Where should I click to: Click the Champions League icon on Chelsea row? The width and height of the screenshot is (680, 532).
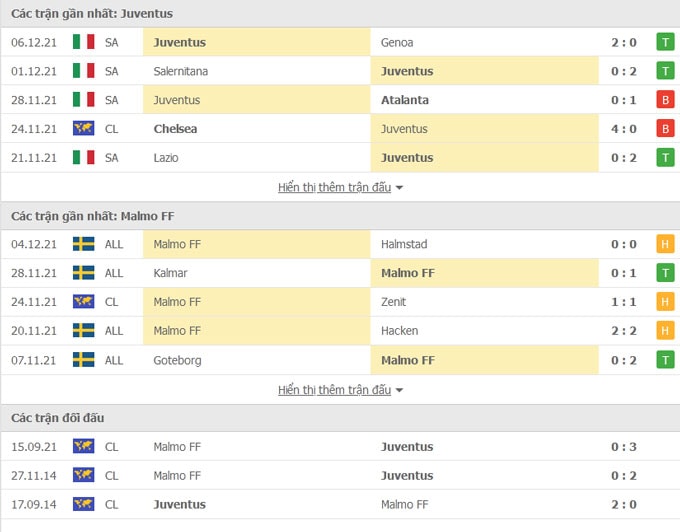pyautogui.click(x=84, y=129)
